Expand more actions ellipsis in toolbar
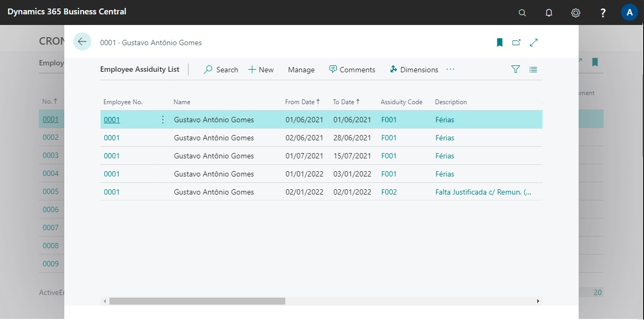The image size is (644, 320). pos(451,70)
